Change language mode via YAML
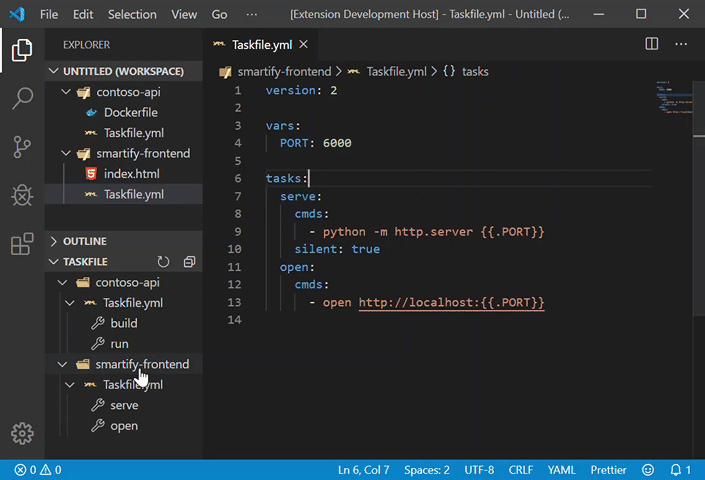 561,470
